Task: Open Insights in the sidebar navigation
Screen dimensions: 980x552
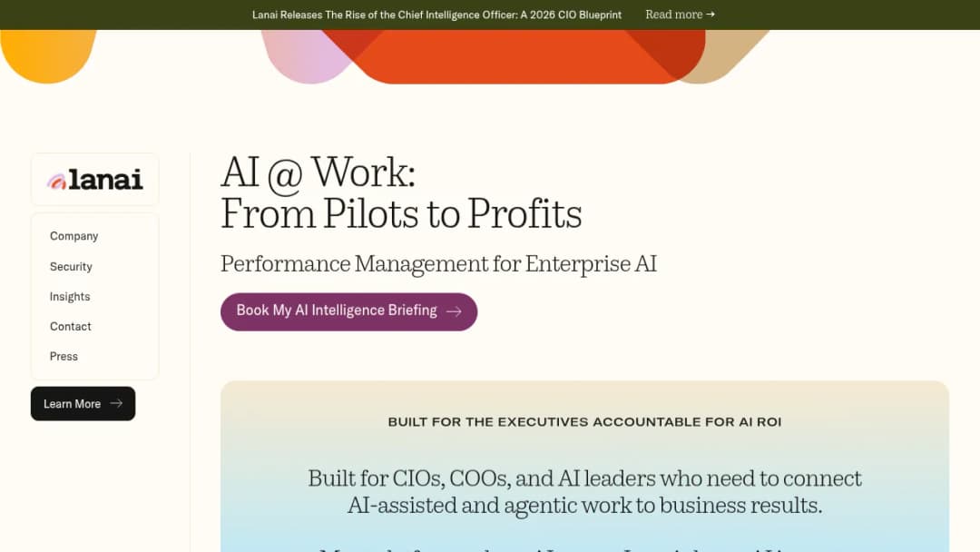Action: [69, 296]
